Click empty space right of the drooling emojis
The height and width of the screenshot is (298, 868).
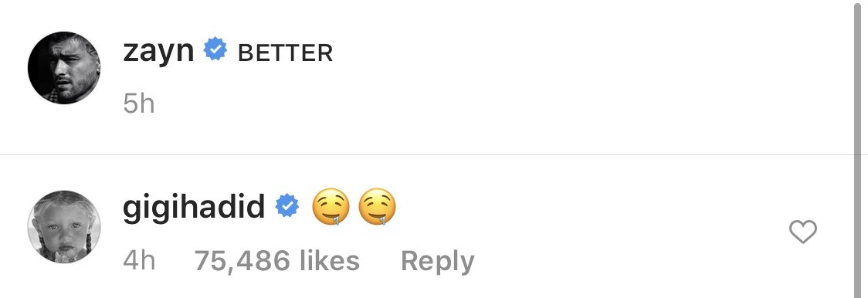pos(581,207)
